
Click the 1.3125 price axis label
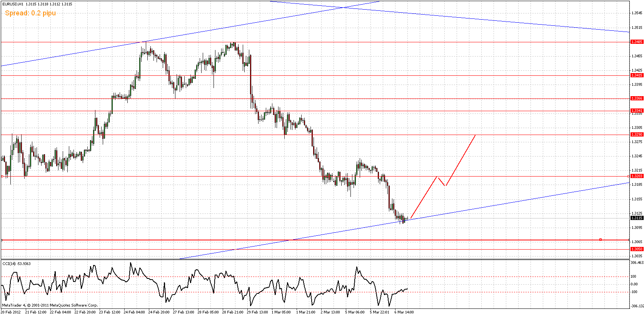[x=637, y=213]
